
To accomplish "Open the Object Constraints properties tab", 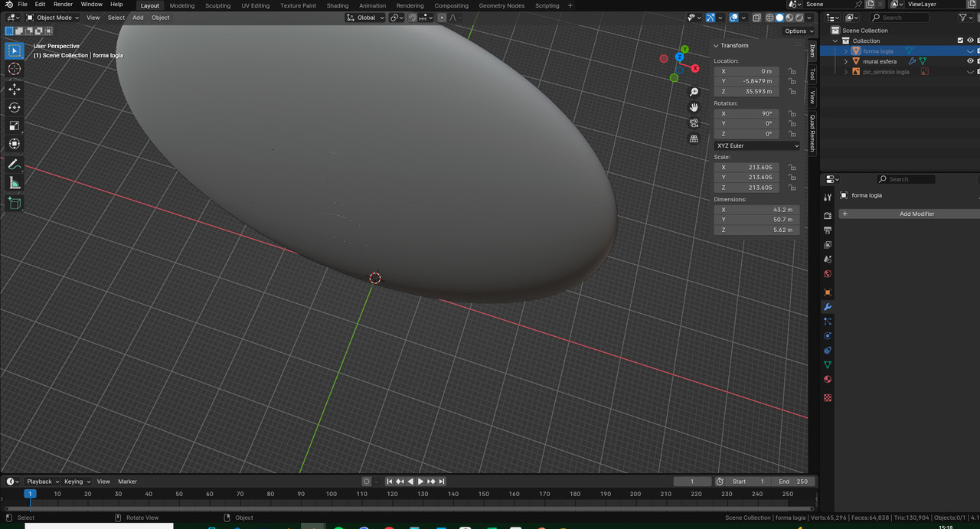I will [x=828, y=351].
